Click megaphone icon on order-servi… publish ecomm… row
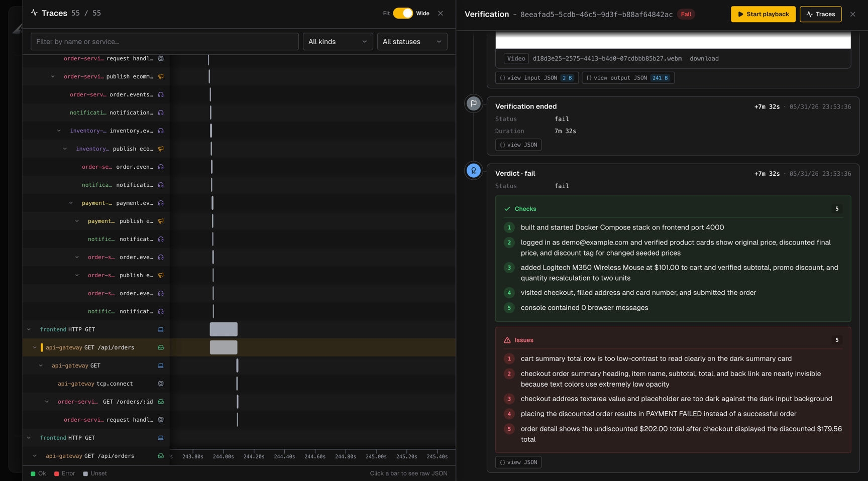 (161, 76)
